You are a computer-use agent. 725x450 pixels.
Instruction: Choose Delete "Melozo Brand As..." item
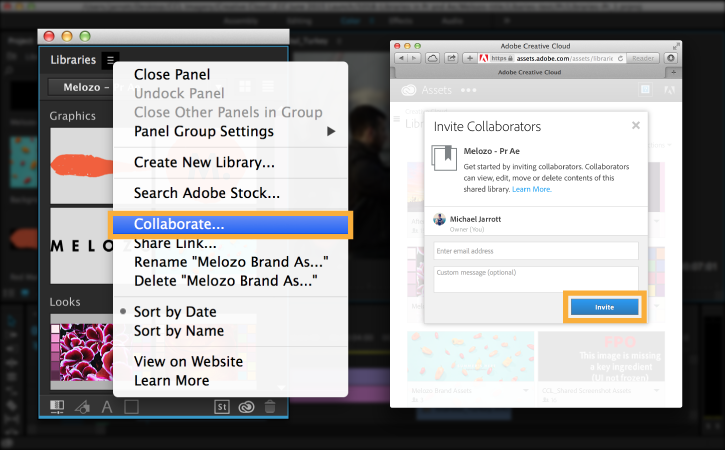coord(225,281)
